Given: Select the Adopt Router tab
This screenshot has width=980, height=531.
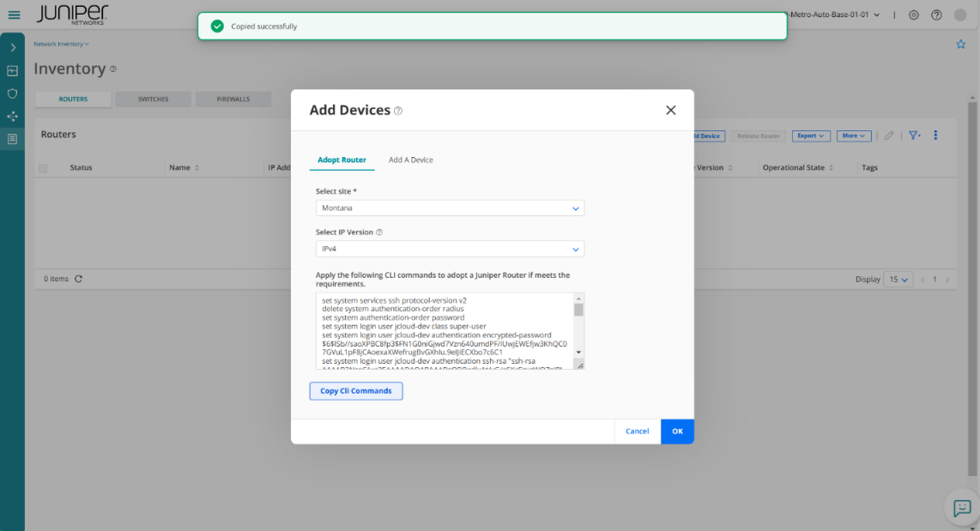Looking at the screenshot, I should pyautogui.click(x=342, y=160).
